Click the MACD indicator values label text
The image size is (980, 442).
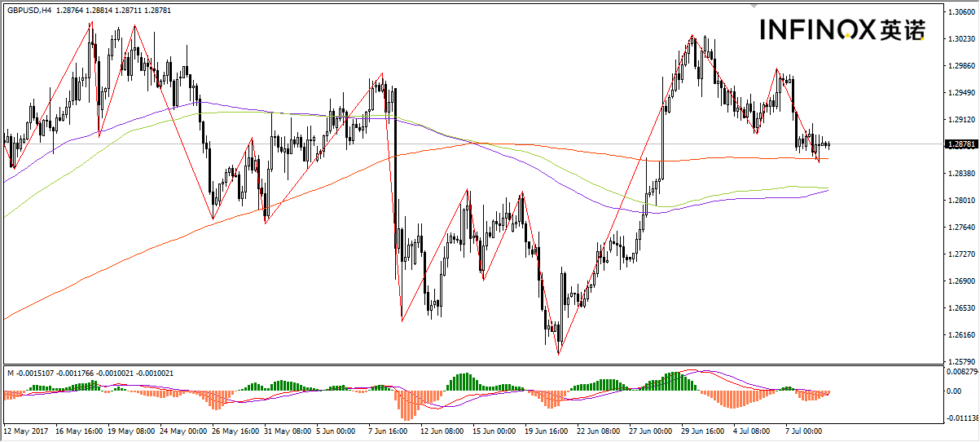(x=90, y=373)
